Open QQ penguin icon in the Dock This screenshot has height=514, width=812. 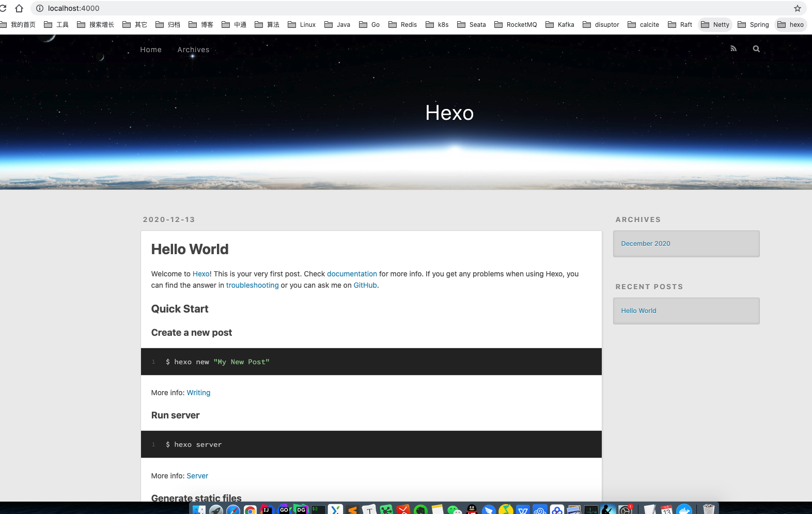[x=472, y=509]
